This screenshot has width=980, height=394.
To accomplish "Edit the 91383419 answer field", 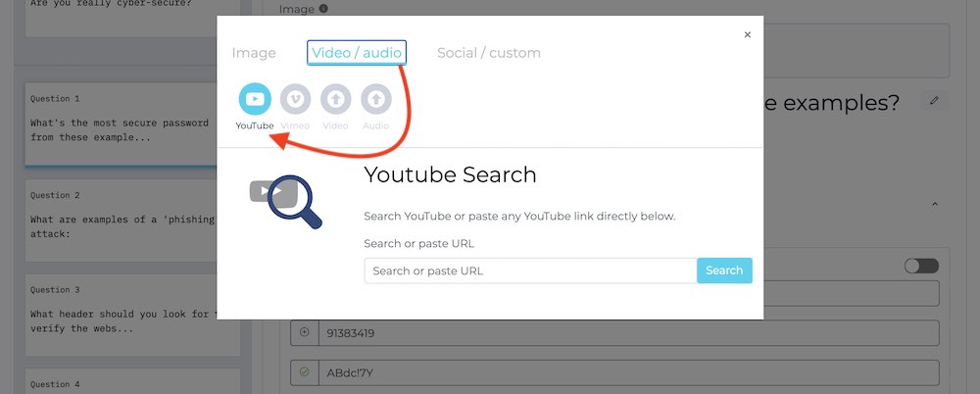I will 629,332.
